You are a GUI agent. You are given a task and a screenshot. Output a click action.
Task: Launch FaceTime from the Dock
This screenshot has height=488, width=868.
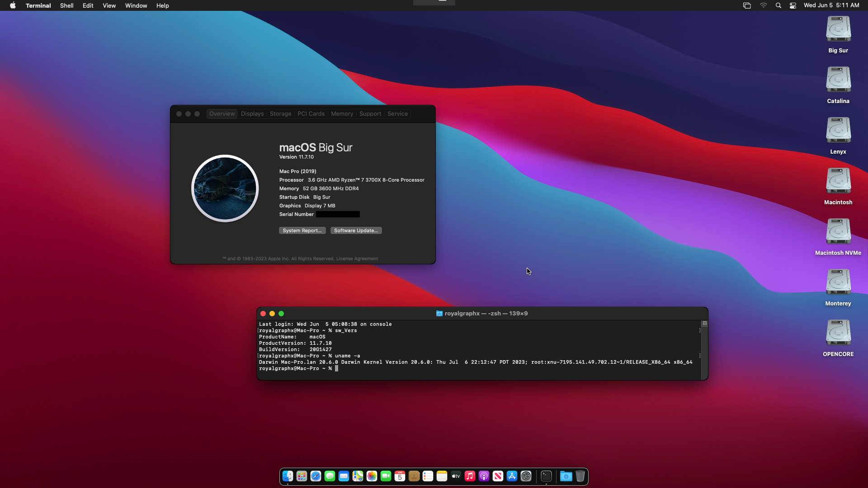(x=386, y=476)
